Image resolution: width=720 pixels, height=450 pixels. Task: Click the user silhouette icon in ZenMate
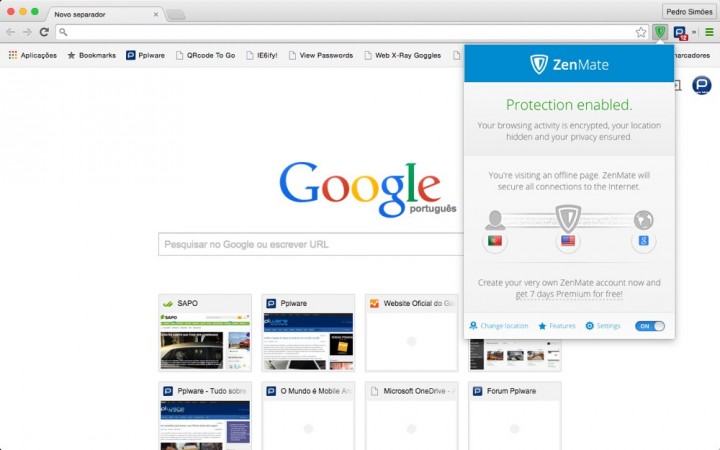(x=495, y=220)
